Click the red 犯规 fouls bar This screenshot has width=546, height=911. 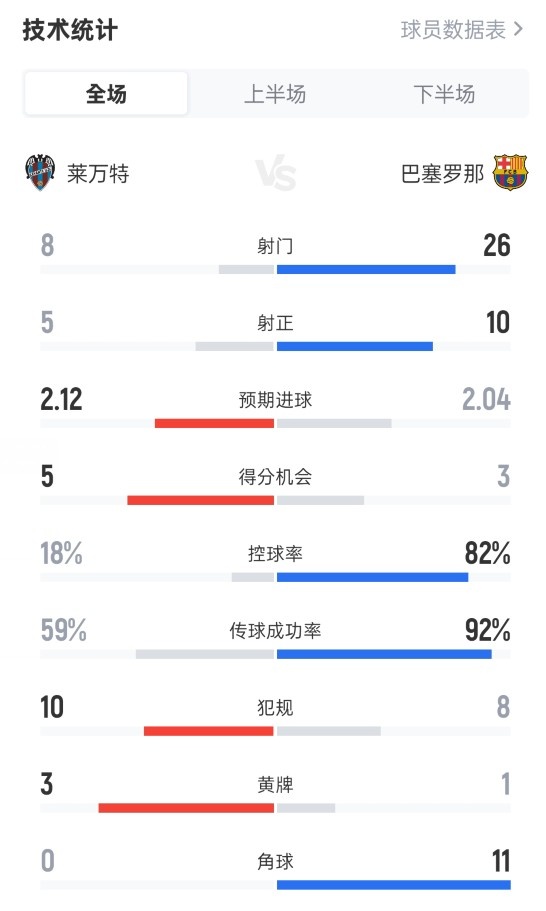pos(209,731)
